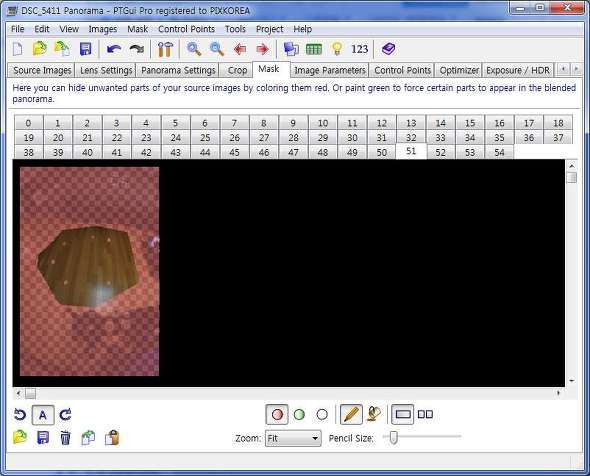Switch to the Source Images tab
This screenshot has width=590, height=476.
coord(42,70)
